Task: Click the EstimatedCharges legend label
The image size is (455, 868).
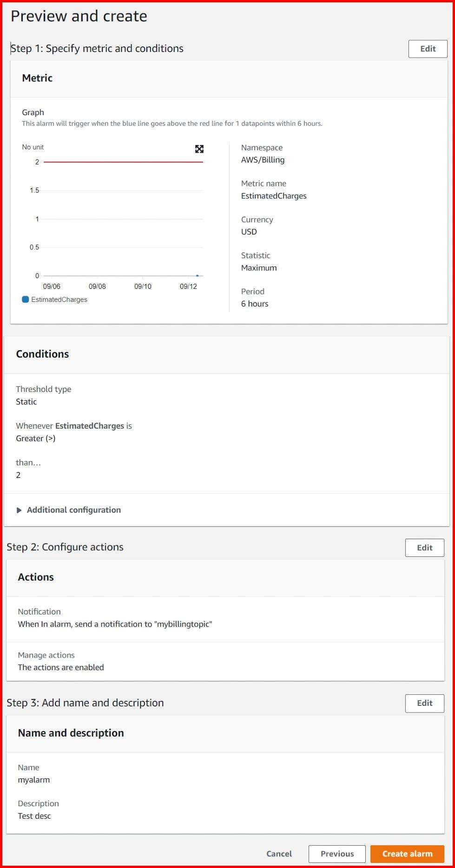Action: (x=59, y=300)
